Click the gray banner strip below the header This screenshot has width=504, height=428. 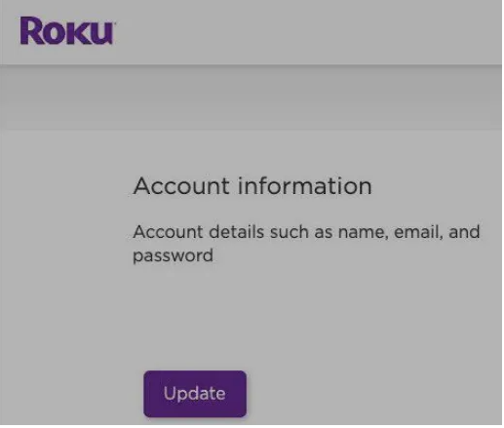(251, 97)
